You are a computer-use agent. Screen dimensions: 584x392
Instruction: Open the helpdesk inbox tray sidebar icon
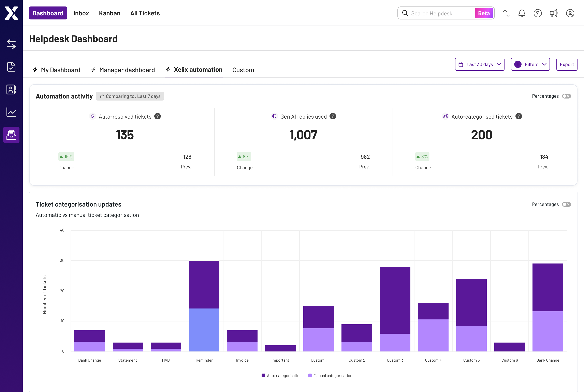[11, 135]
